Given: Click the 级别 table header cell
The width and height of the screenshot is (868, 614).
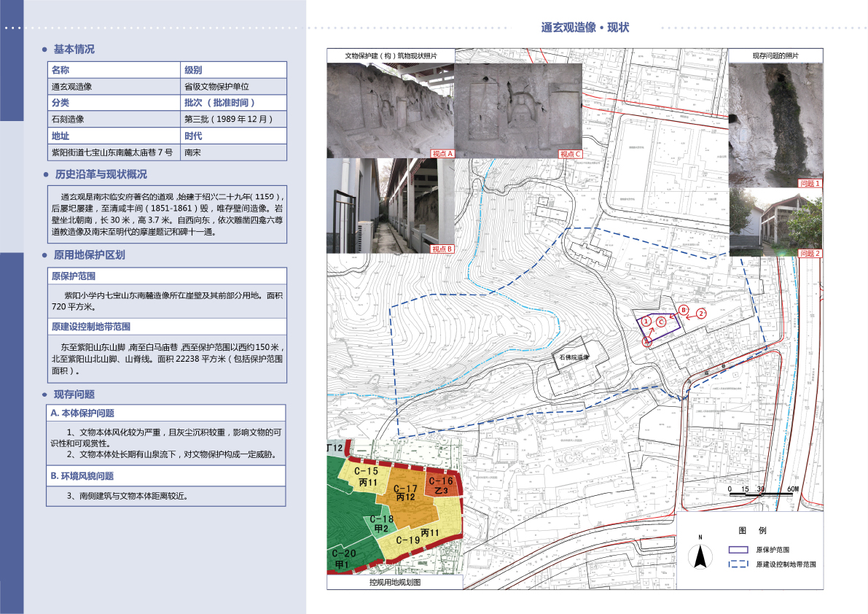Looking at the screenshot, I should coord(234,70).
